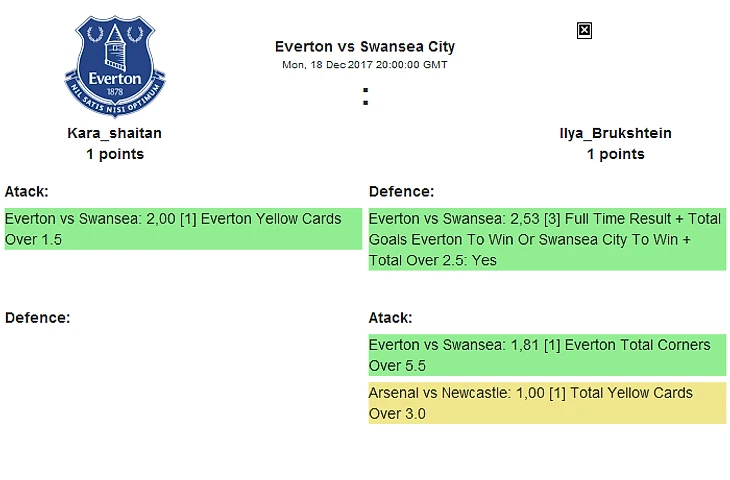The width and height of the screenshot is (730, 480).
Task: Select the Everton Yellow Cards Over 1.5 bet
Action: pos(183,229)
